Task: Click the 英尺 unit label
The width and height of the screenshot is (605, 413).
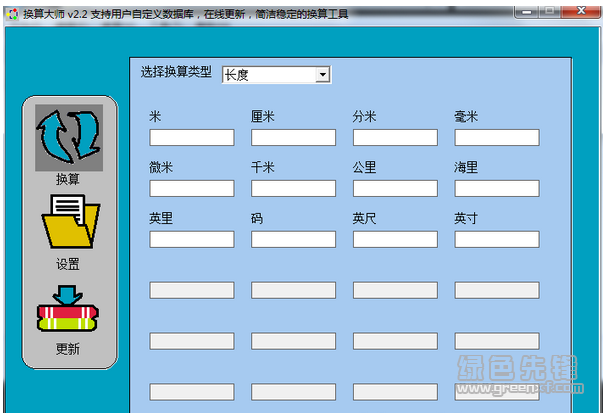Action: click(x=364, y=218)
